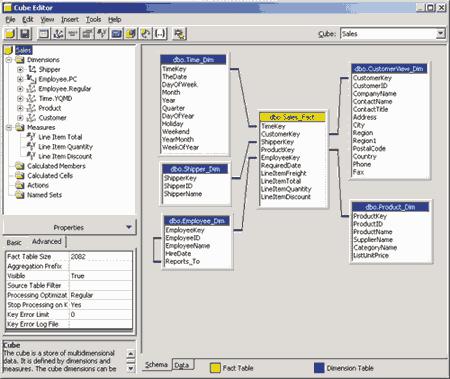Open the Tools menu
450x379 pixels.
[x=93, y=20]
